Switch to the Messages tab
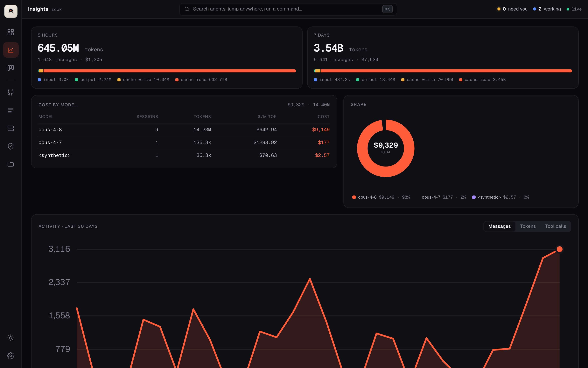Image resolution: width=588 pixels, height=368 pixels. coord(499,226)
